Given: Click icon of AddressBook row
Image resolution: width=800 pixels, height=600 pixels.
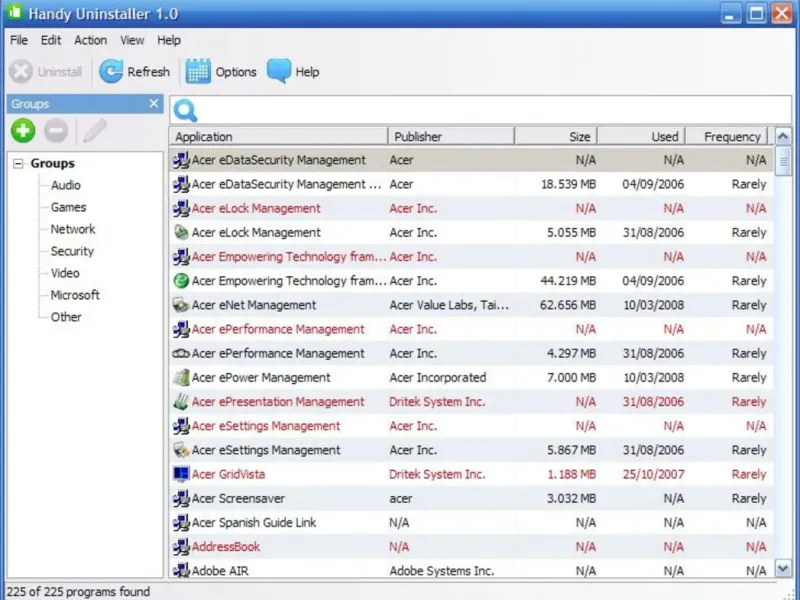Looking at the screenshot, I should coord(181,547).
